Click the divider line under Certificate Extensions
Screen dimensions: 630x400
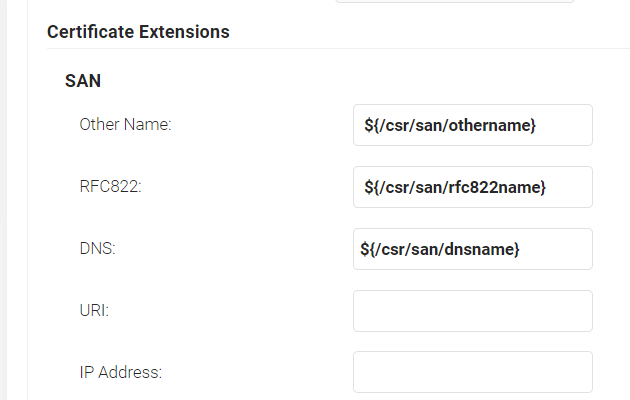[x=330, y=48]
